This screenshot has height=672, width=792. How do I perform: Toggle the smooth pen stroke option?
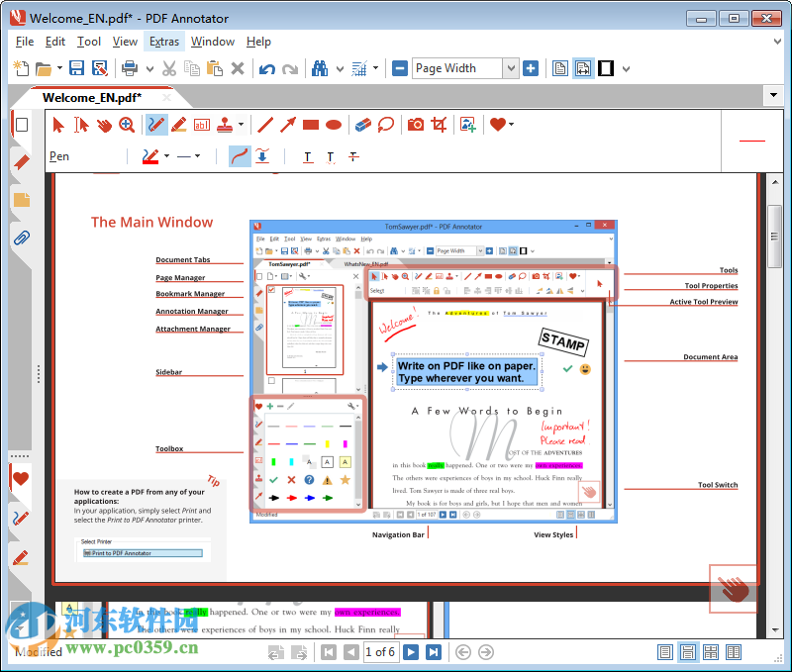(x=239, y=156)
